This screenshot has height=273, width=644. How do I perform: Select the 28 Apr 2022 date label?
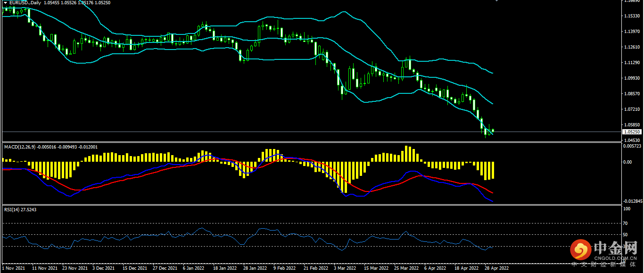(x=497, y=268)
